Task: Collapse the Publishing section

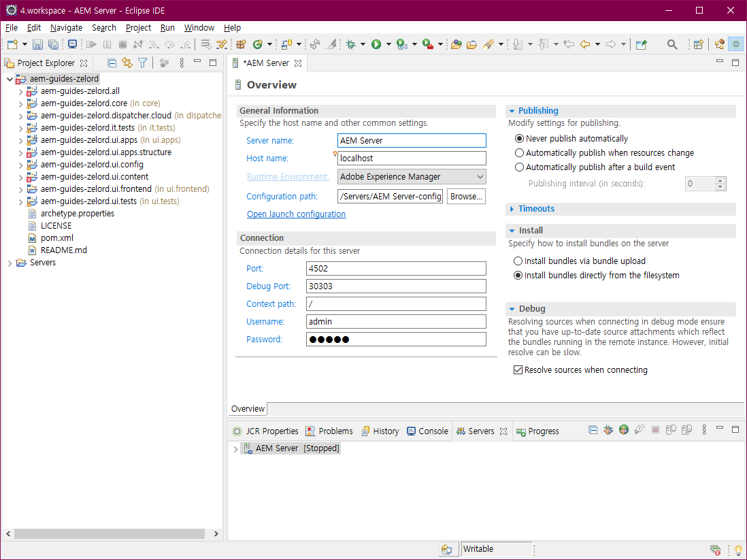Action: pyautogui.click(x=512, y=111)
